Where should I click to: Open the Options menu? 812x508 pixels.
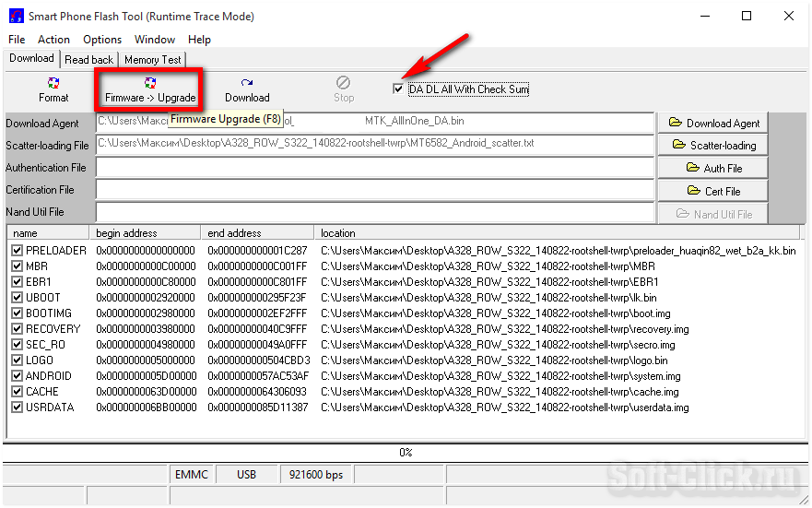coord(102,40)
